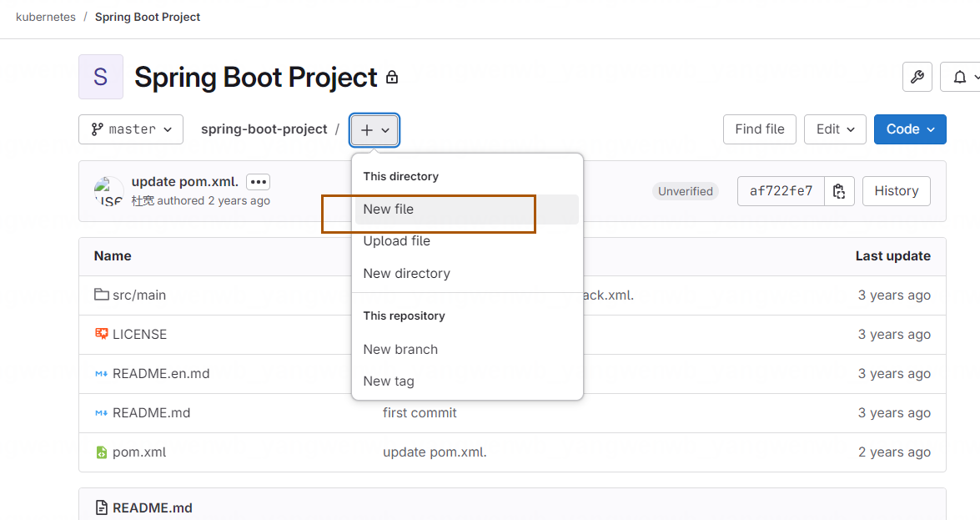Open the wrench admin settings button
This screenshot has width=980, height=520.
917,77
